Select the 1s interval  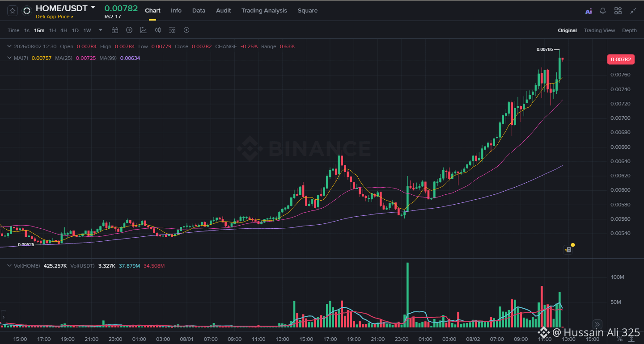[x=27, y=30]
